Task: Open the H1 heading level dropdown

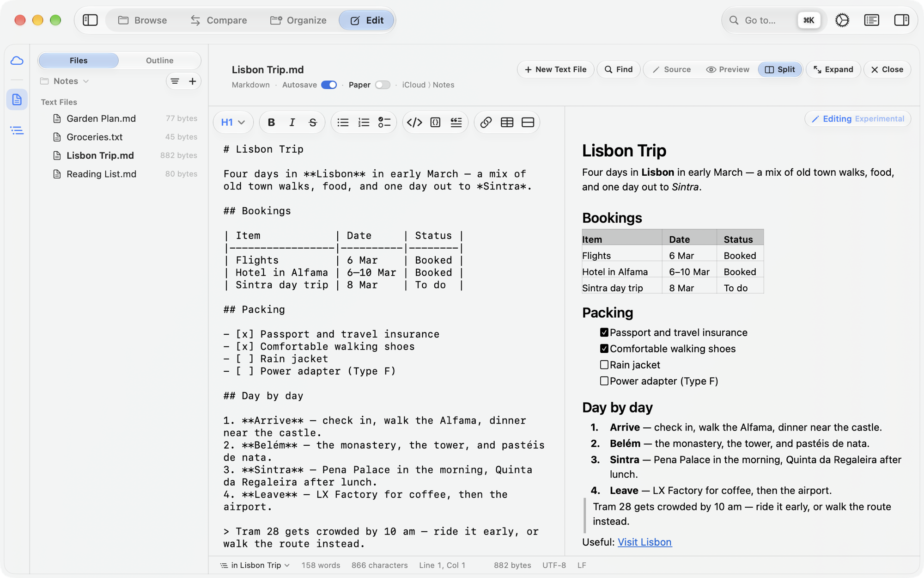Action: pyautogui.click(x=233, y=123)
